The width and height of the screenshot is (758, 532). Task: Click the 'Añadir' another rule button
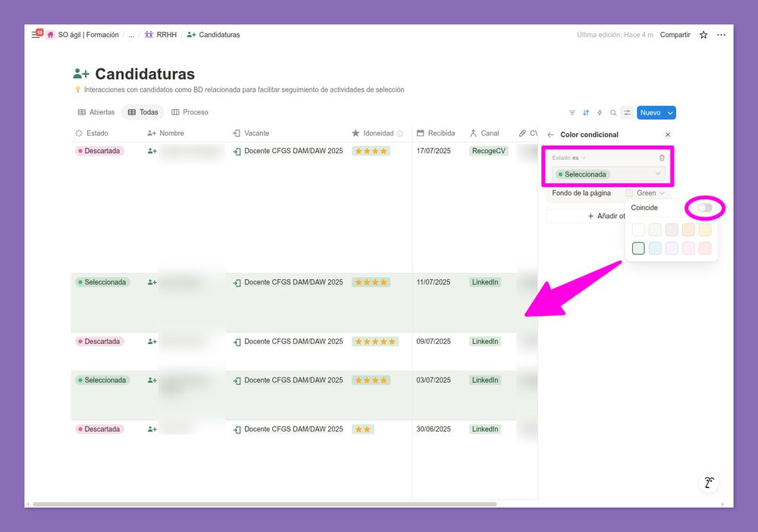click(606, 216)
